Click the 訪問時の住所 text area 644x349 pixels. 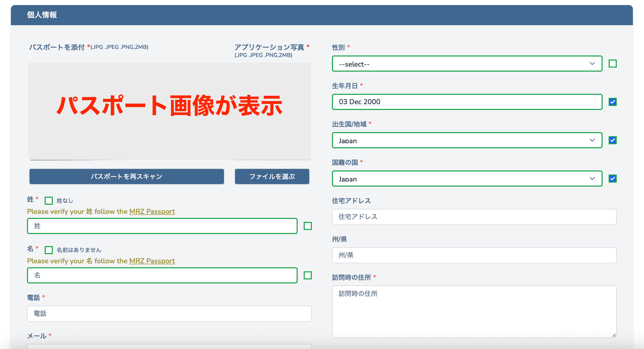(474, 311)
